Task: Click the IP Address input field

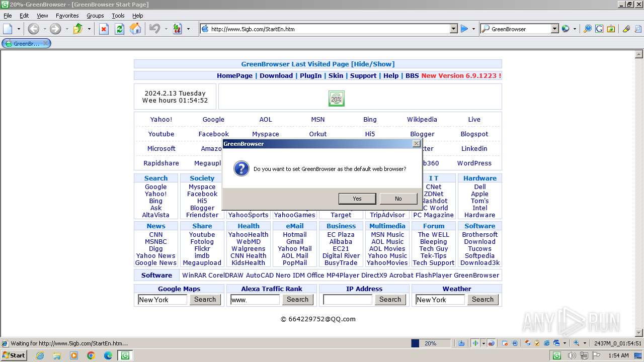Action: tap(347, 300)
